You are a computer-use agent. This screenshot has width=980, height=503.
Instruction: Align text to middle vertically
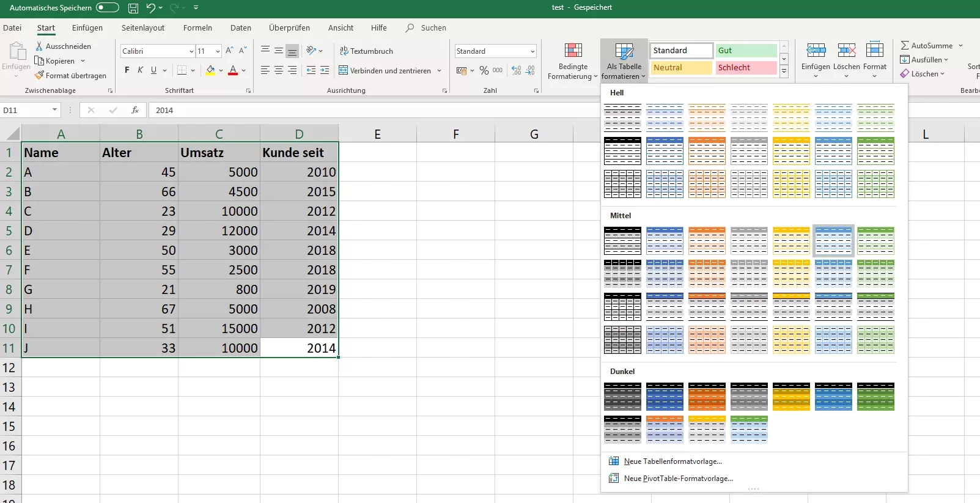279,51
